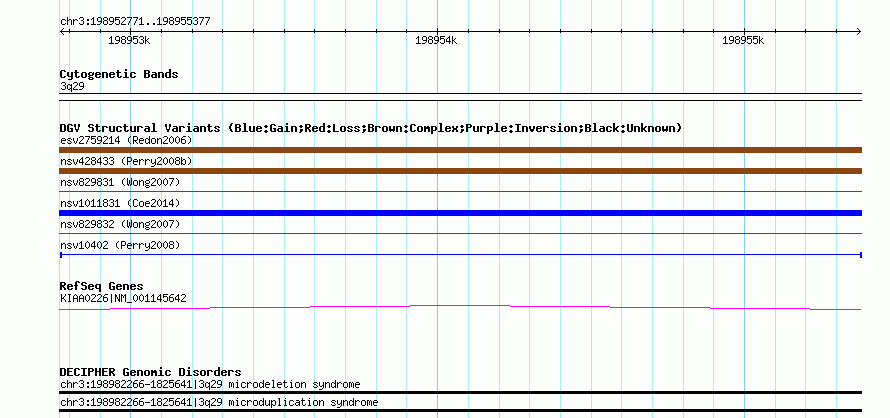Click the magenta KIAA0226 gene line
The image size is (890, 418).
point(460,307)
